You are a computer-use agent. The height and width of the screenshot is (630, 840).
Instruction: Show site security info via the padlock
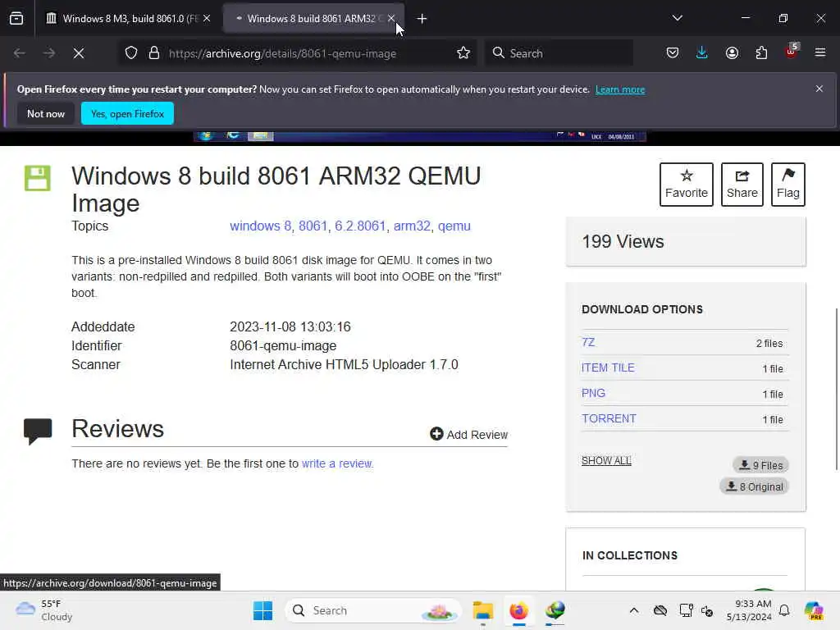(154, 53)
